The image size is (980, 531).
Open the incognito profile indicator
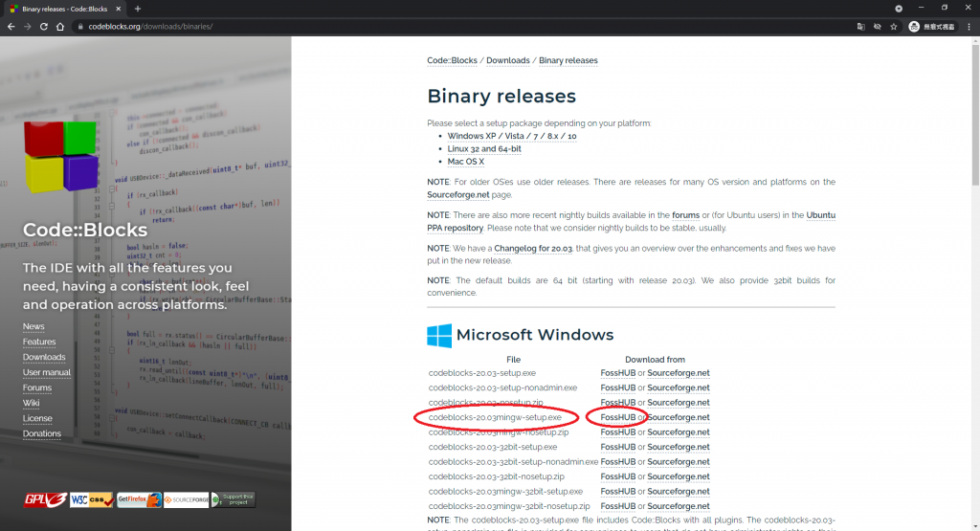pyautogui.click(x=931, y=26)
